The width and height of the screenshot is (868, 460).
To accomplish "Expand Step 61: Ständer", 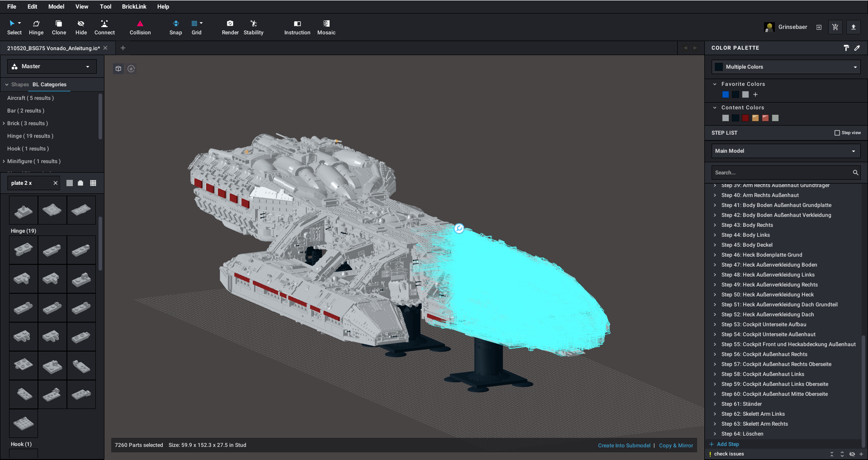I will pos(715,404).
